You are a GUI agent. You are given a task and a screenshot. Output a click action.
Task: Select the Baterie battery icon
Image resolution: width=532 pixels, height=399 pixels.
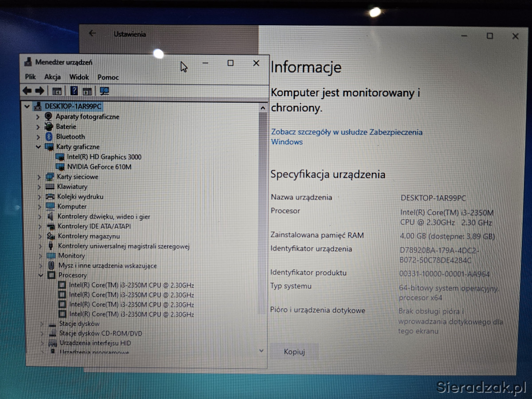coord(49,127)
